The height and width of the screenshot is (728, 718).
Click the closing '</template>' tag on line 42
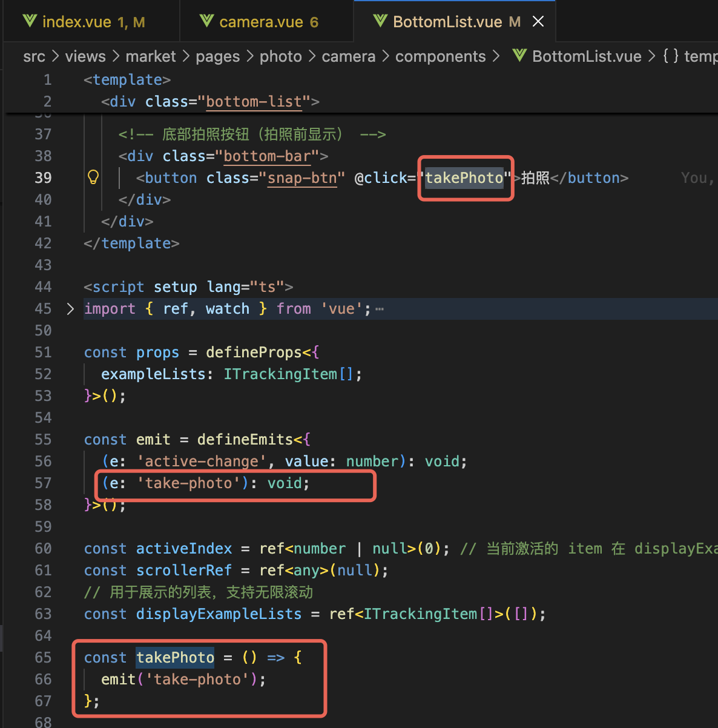131,243
